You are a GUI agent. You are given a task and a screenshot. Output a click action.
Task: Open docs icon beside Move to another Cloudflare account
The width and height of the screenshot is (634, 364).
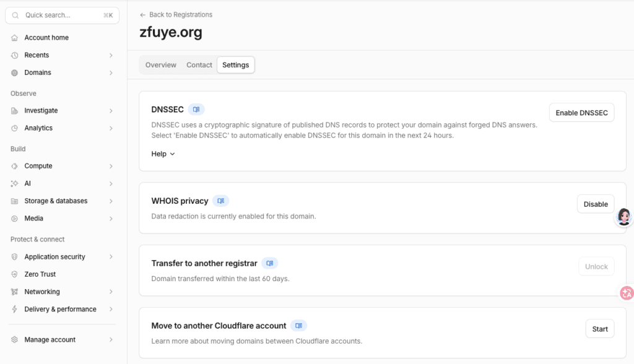click(x=298, y=326)
